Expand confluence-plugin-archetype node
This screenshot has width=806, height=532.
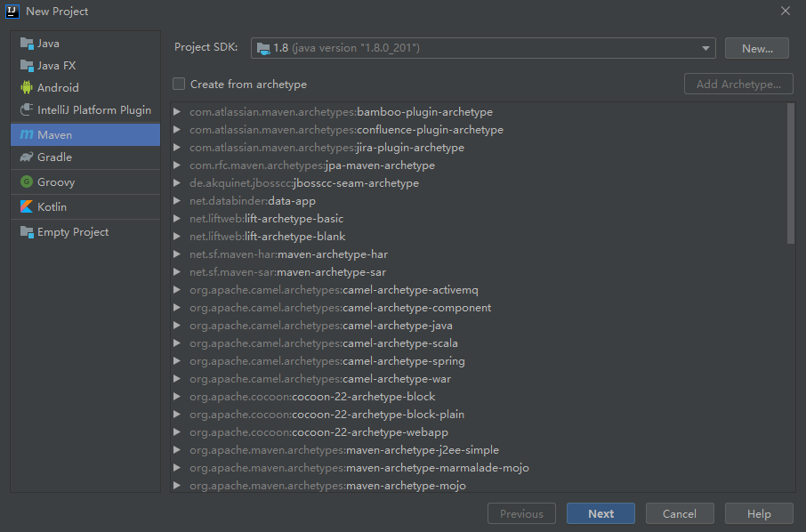pyautogui.click(x=177, y=130)
